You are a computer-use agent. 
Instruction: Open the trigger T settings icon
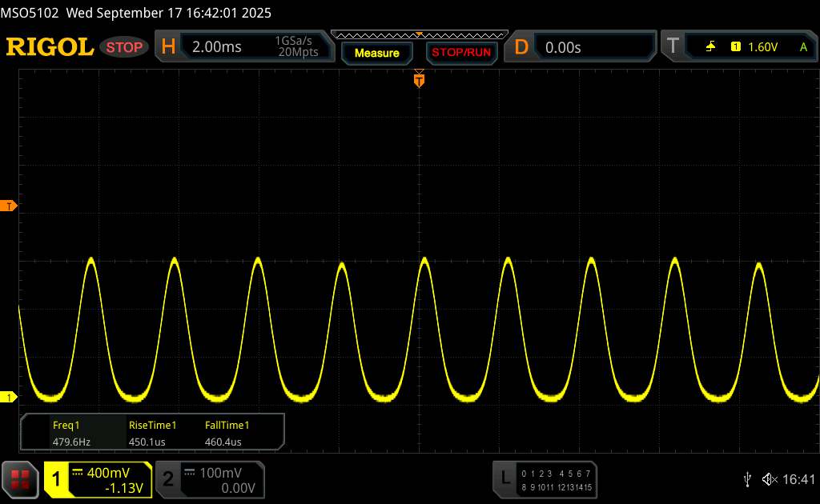pos(672,47)
